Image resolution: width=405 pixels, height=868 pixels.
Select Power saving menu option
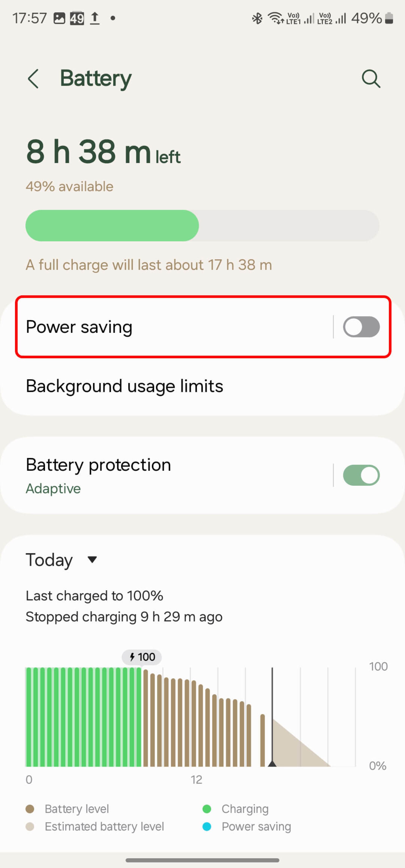(x=202, y=327)
